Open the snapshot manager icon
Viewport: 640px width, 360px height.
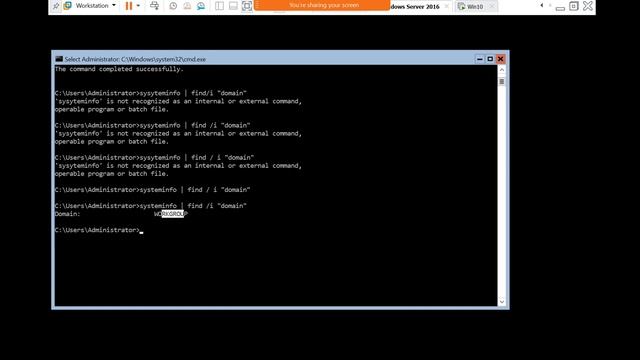click(x=201, y=6)
